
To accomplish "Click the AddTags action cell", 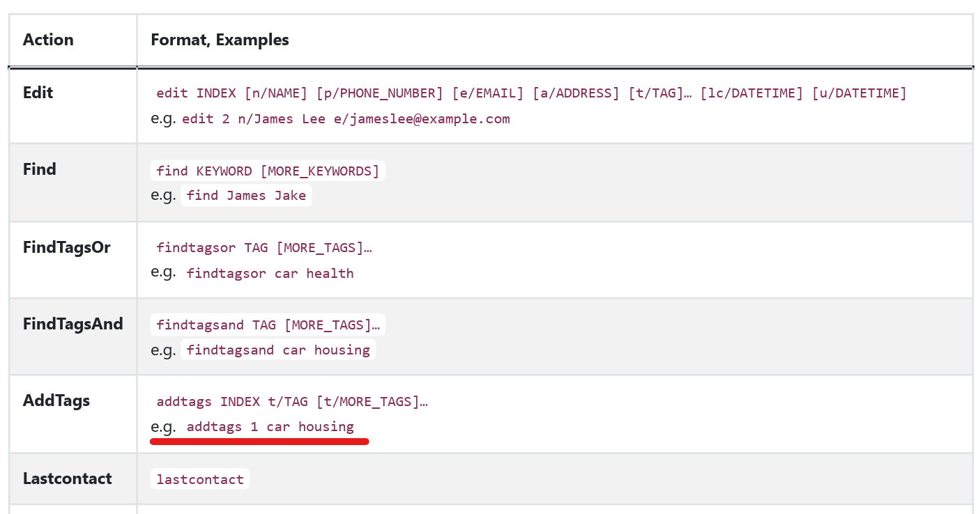I will [72, 414].
